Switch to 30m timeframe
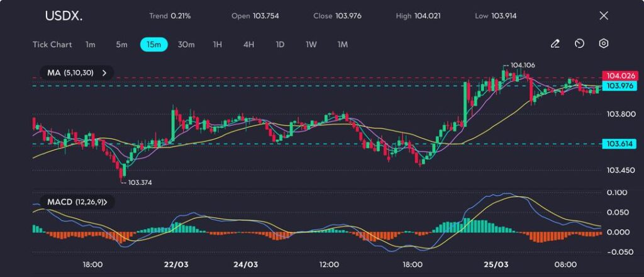Screen dimensions: 644x277 point(186,45)
